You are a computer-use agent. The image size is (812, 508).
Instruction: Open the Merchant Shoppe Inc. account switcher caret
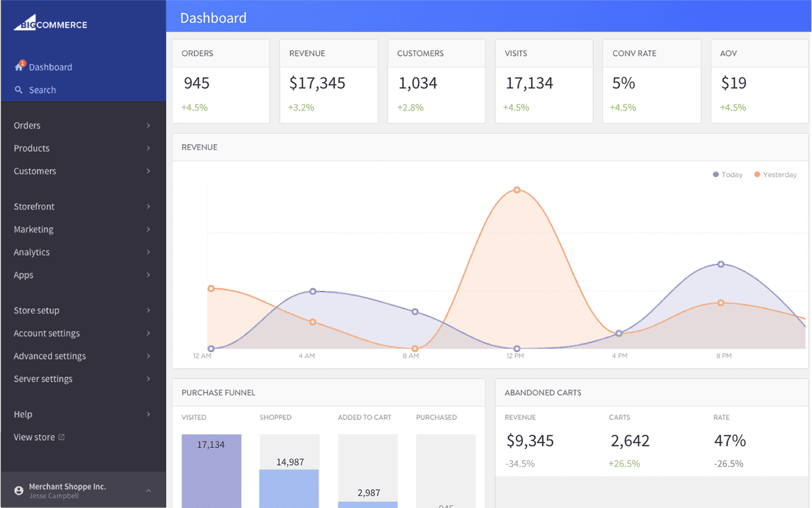(x=148, y=491)
